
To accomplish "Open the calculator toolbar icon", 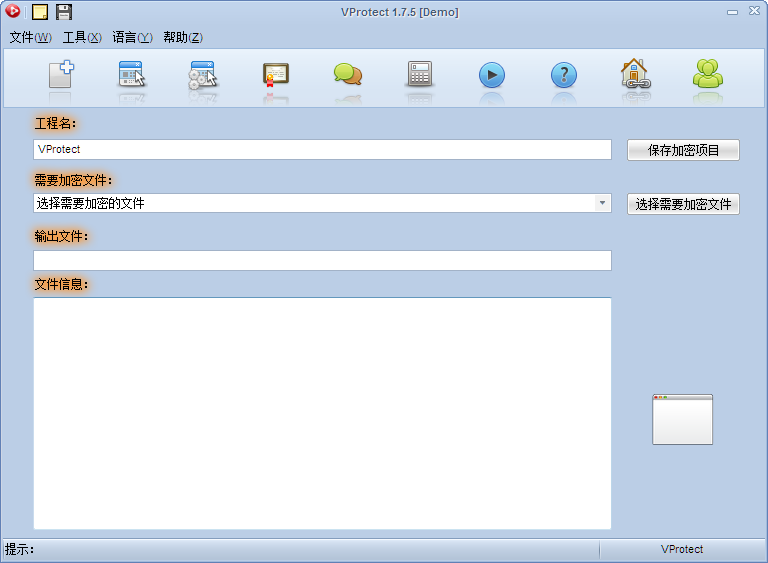I will (420, 74).
